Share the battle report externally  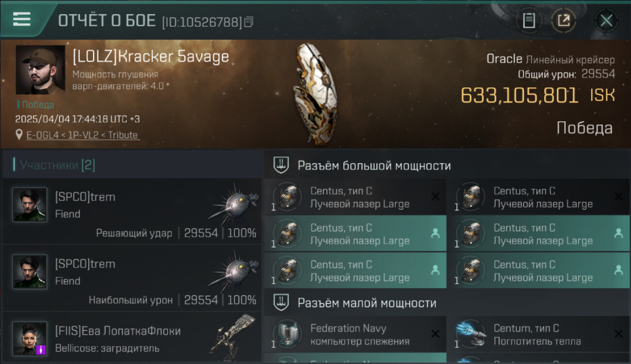click(564, 20)
